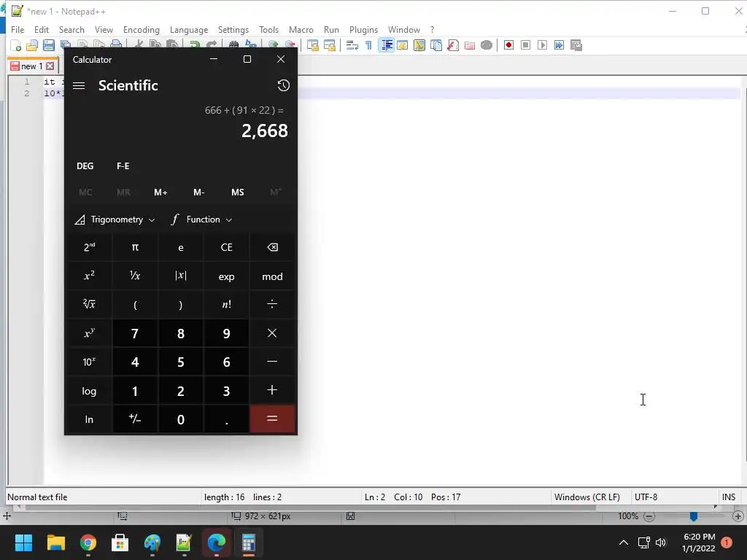Toggle DEG angle unit in Calculator
Viewport: 747px width, 560px height.
pos(85,166)
